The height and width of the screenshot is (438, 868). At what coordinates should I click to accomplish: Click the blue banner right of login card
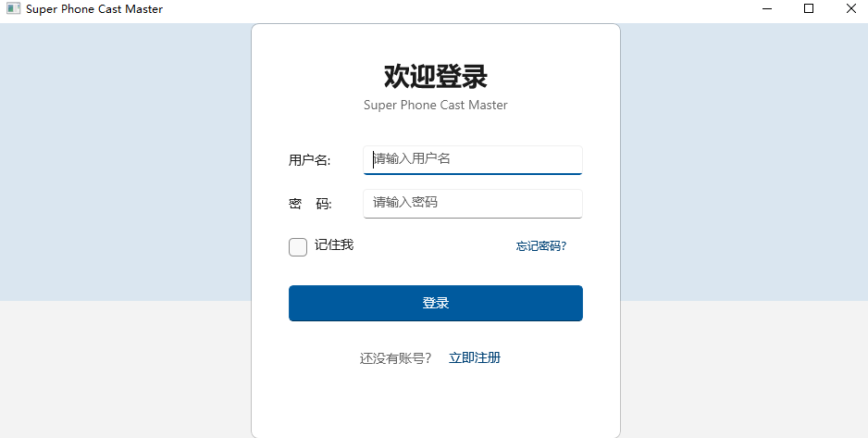(744, 162)
